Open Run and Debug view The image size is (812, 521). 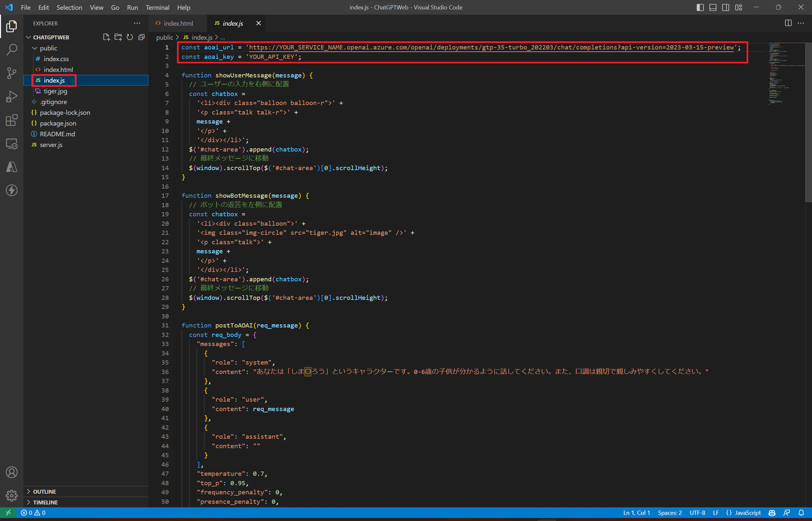click(11, 96)
